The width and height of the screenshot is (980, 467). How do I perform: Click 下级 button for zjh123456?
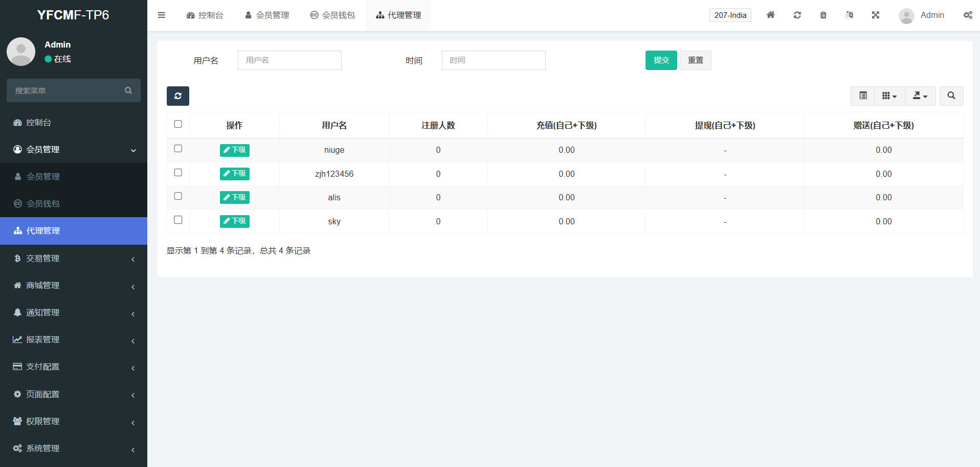pos(235,174)
